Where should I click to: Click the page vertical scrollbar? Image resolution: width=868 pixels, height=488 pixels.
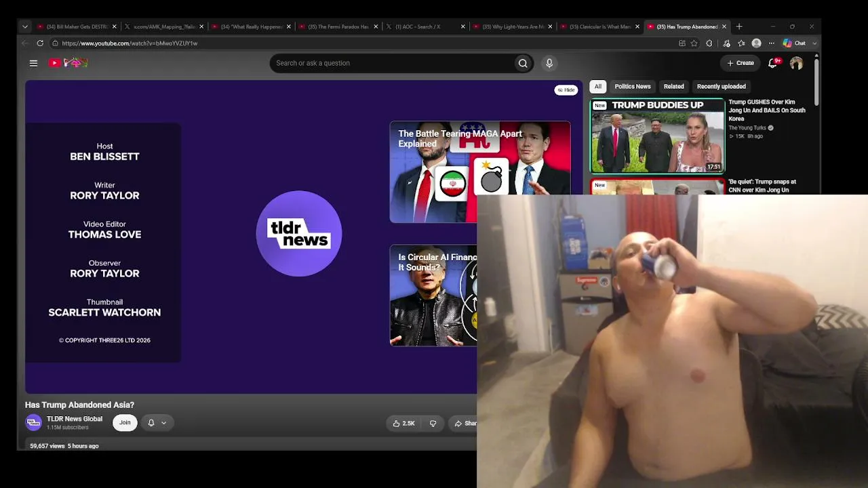[816, 82]
